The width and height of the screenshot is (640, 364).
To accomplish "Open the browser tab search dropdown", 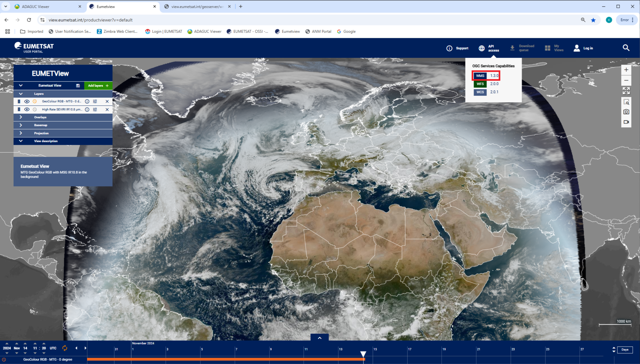I will (x=6, y=6).
